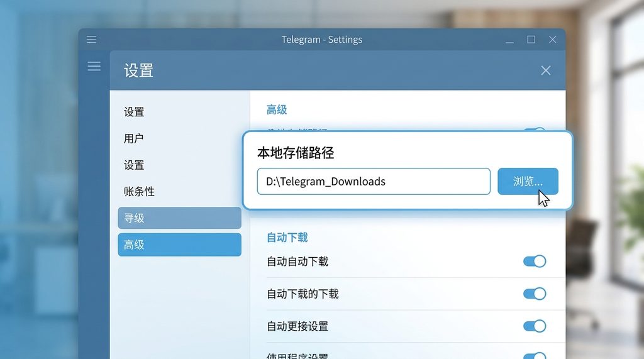
Task: Open the sidebar hamburger menu beside 设置
Action: 94,66
